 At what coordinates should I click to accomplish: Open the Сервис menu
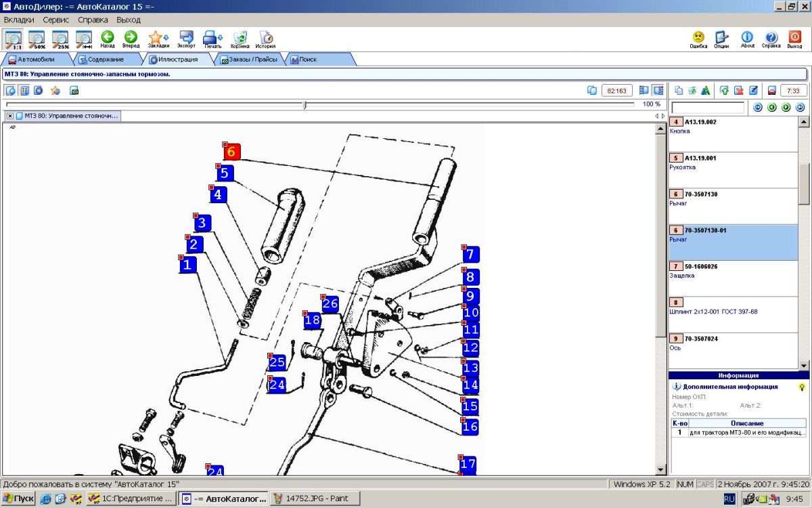coord(56,20)
